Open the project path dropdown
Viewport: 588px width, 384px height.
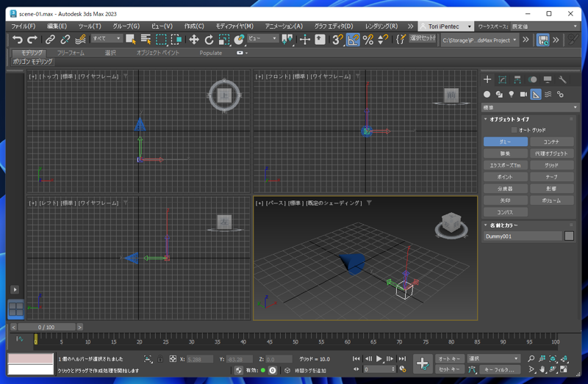[479, 40]
